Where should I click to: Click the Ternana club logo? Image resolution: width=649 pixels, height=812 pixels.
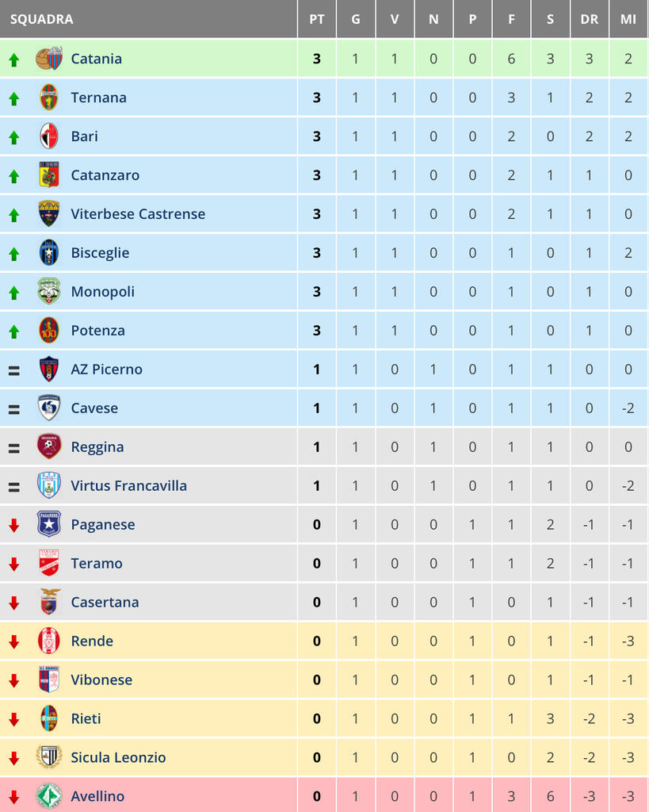[x=49, y=98]
